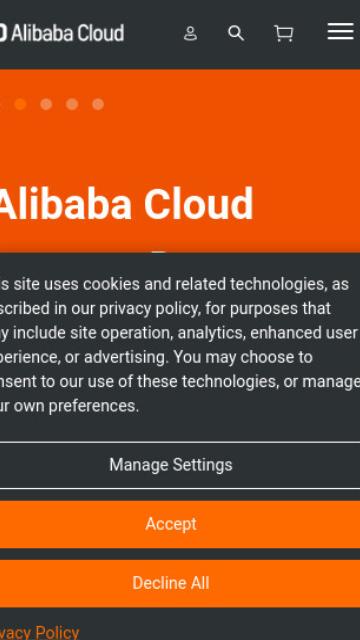The width and height of the screenshot is (360, 640).
Task: Click empty orange banner area right of dots
Action: coord(233,104)
